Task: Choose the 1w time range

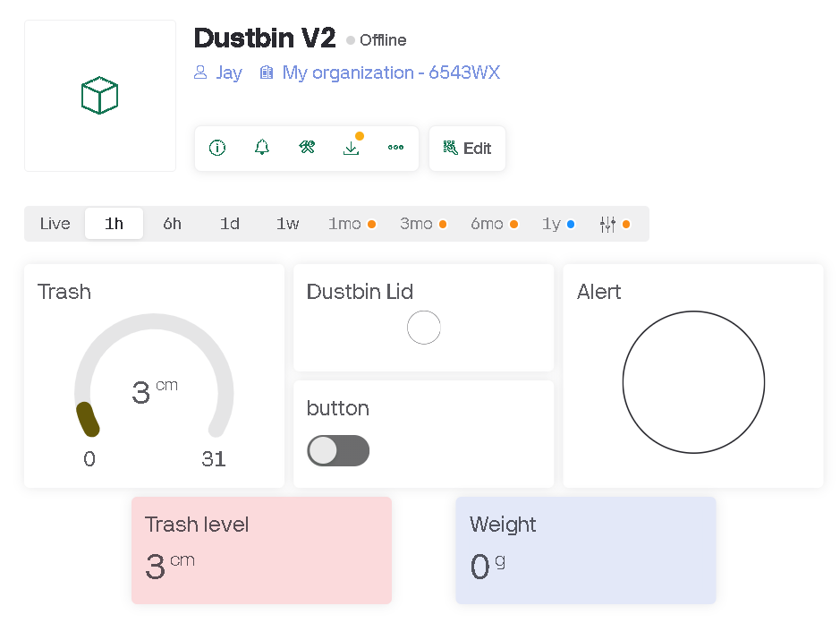Action: pos(287,224)
